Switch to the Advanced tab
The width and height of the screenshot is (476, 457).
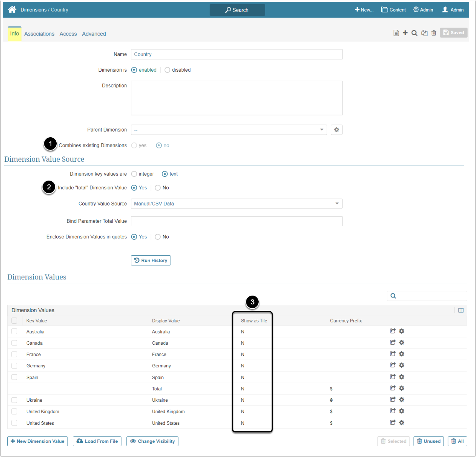[x=94, y=34]
